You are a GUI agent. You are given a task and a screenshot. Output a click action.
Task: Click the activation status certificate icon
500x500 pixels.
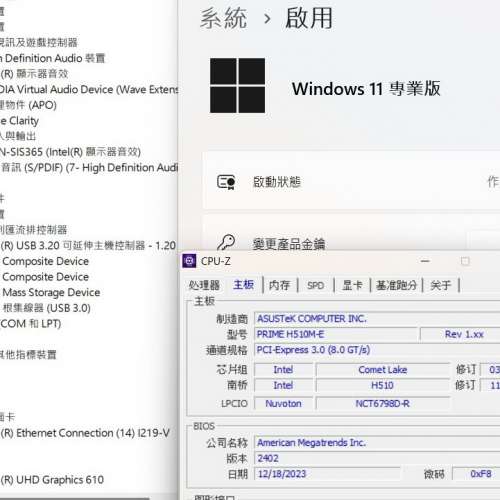click(x=226, y=182)
